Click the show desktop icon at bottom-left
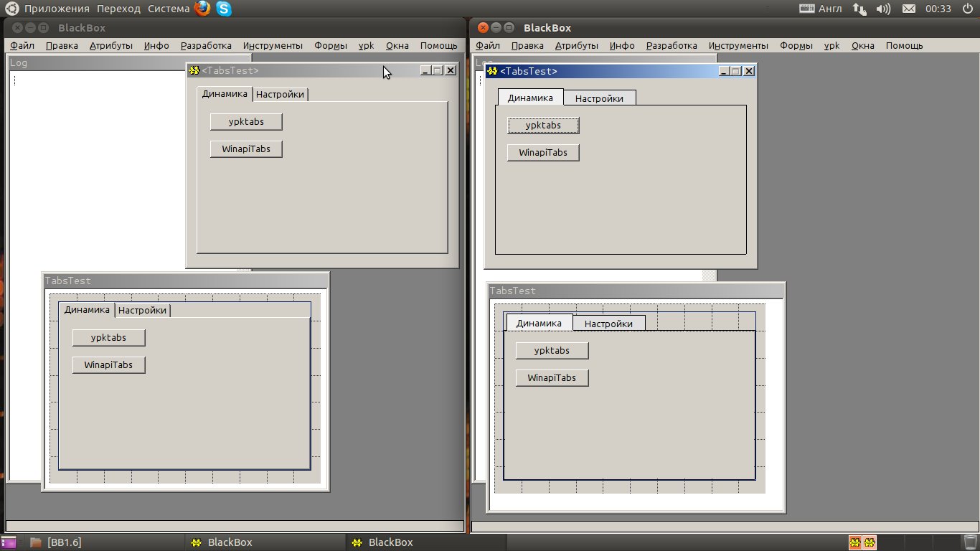This screenshot has height=551, width=980. coord(9,542)
